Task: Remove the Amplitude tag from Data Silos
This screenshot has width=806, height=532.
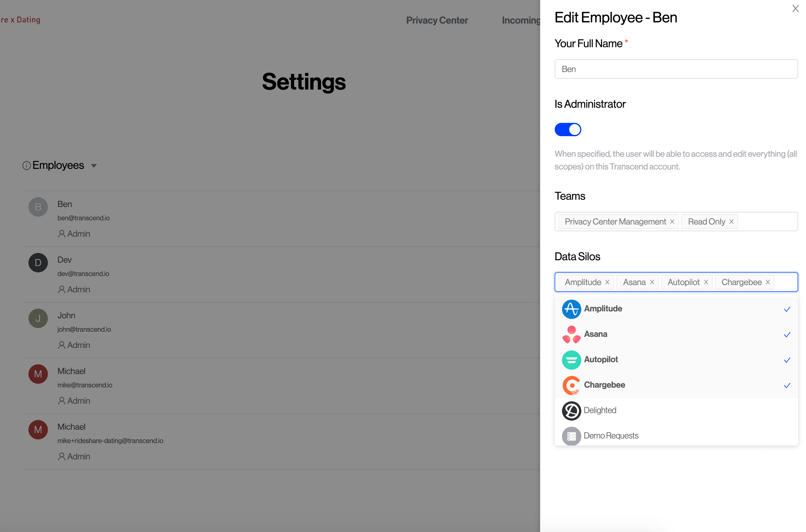Action: pyautogui.click(x=607, y=282)
